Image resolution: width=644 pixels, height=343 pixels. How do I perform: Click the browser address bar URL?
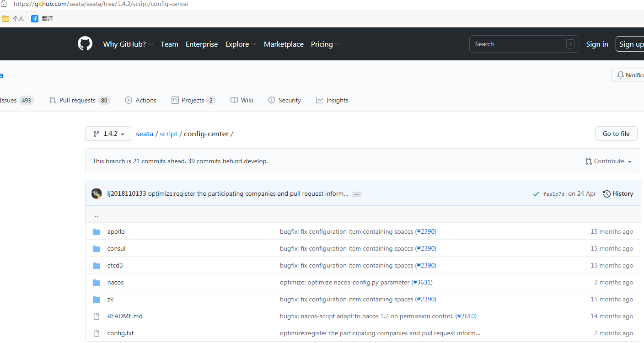tap(101, 4)
